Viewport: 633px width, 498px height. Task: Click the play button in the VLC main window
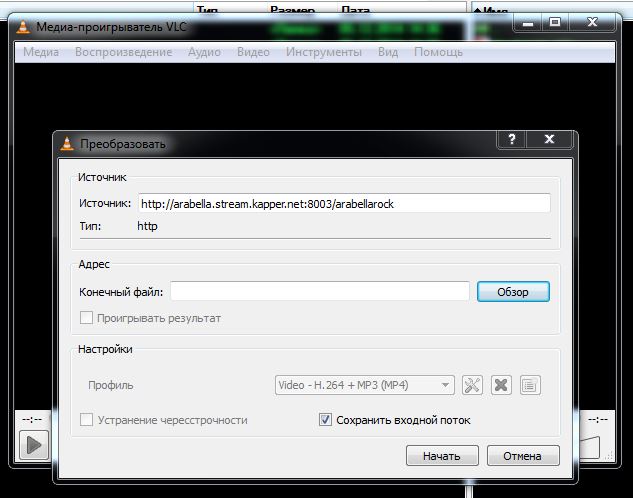[x=34, y=445]
